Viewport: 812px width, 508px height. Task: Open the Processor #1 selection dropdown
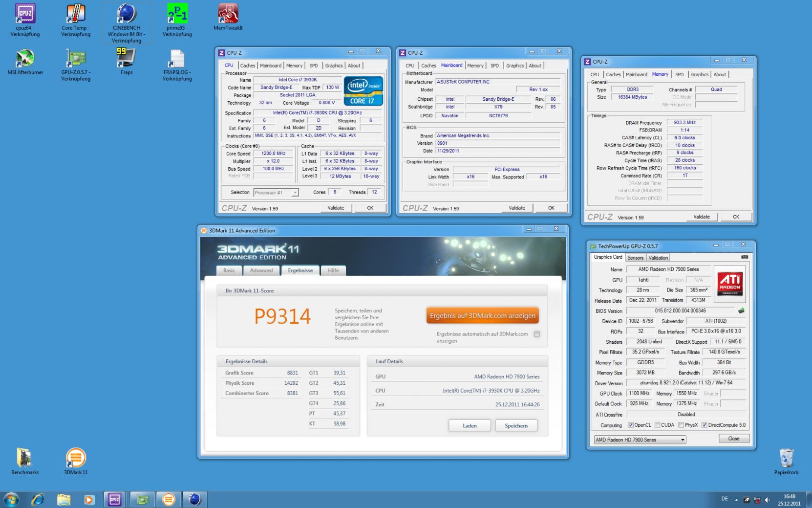point(276,193)
